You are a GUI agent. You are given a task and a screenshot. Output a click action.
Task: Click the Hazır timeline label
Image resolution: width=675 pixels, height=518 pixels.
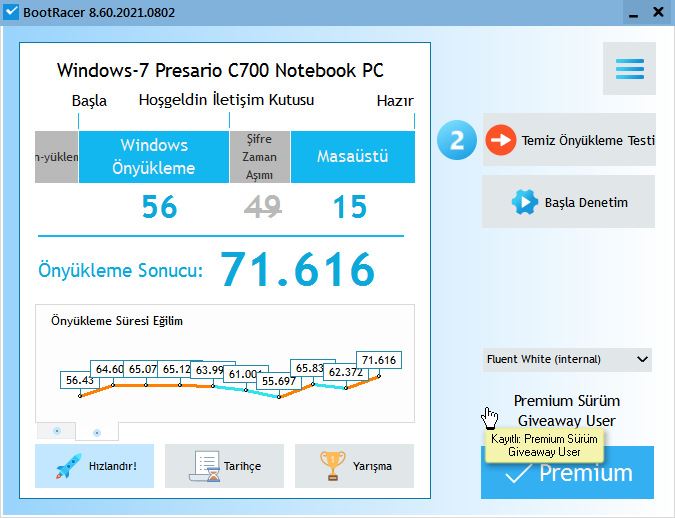pyautogui.click(x=395, y=101)
